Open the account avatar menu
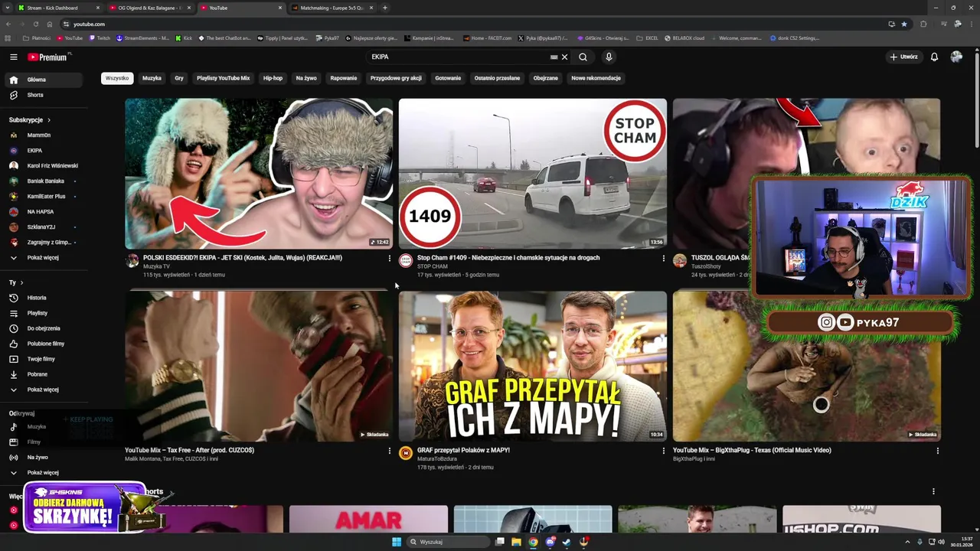Screen dimensions: 980x551 [x=956, y=57]
